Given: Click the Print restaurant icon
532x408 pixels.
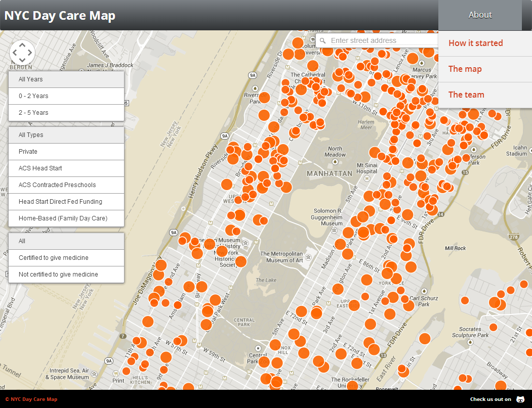Looking at the screenshot, I should pyautogui.click(x=116, y=374).
